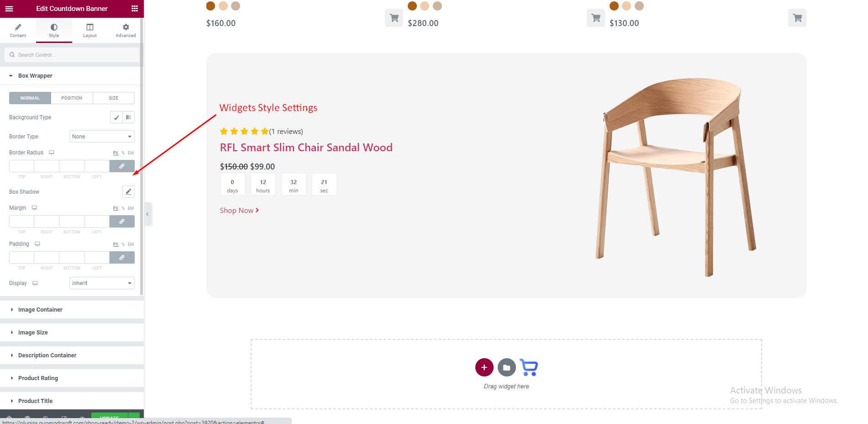
Task: Select the POSITION tab button
Action: (x=72, y=98)
